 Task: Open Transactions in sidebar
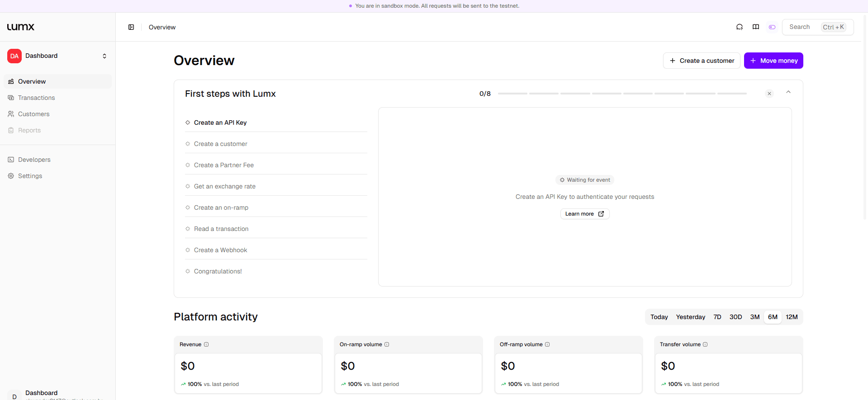(x=58, y=98)
